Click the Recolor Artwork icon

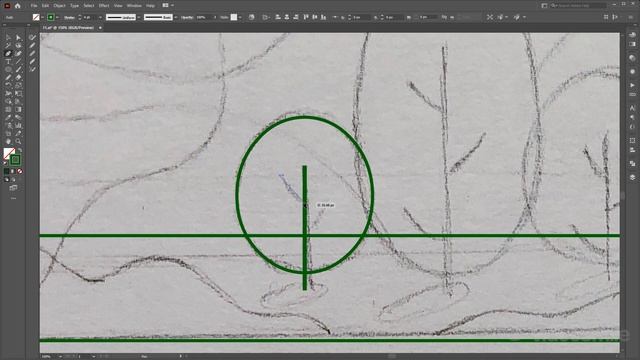click(x=251, y=17)
